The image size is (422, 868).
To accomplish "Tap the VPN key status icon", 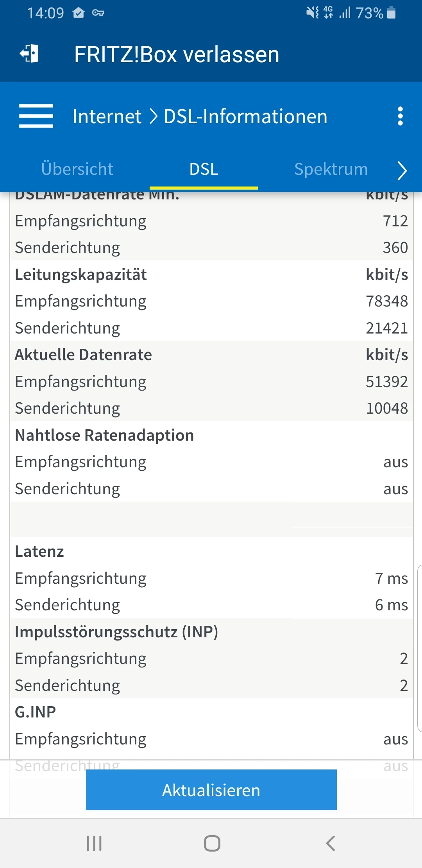I will 98,13.
